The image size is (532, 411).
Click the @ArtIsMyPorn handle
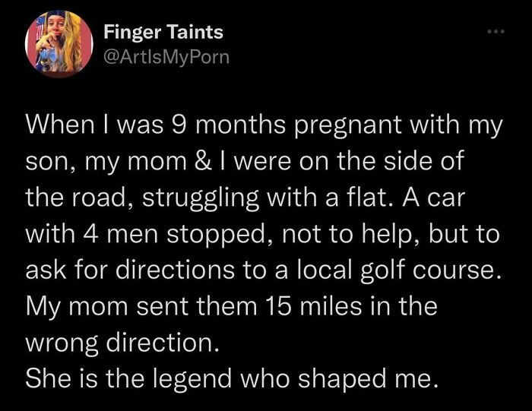(166, 57)
